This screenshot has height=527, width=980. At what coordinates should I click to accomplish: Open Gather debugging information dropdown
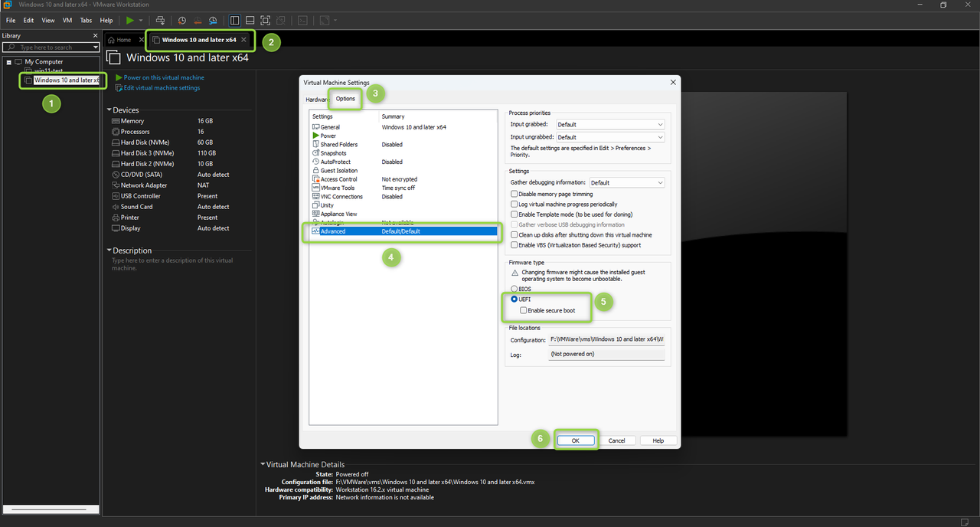click(x=626, y=182)
